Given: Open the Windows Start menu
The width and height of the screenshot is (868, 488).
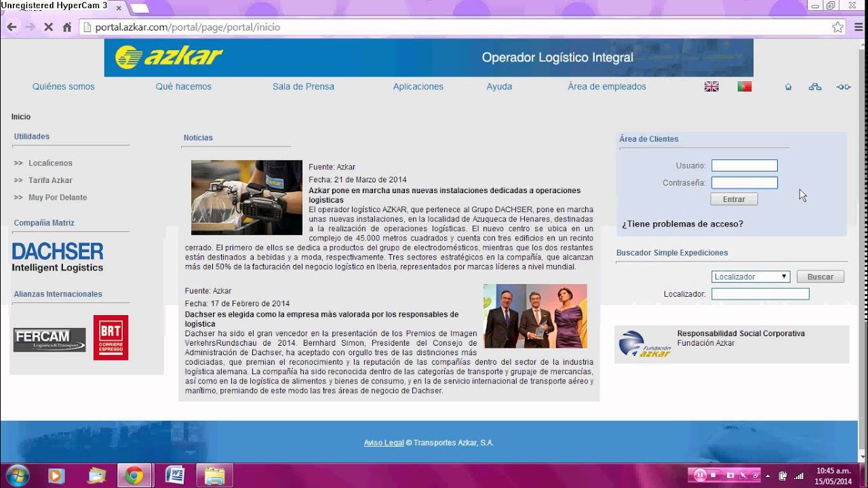Looking at the screenshot, I should 16,475.
